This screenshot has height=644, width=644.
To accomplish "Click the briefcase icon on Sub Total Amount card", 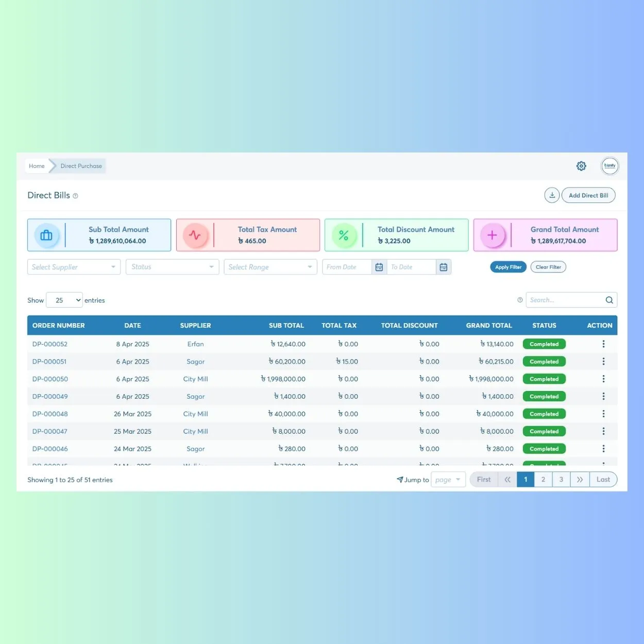I will coord(46,235).
